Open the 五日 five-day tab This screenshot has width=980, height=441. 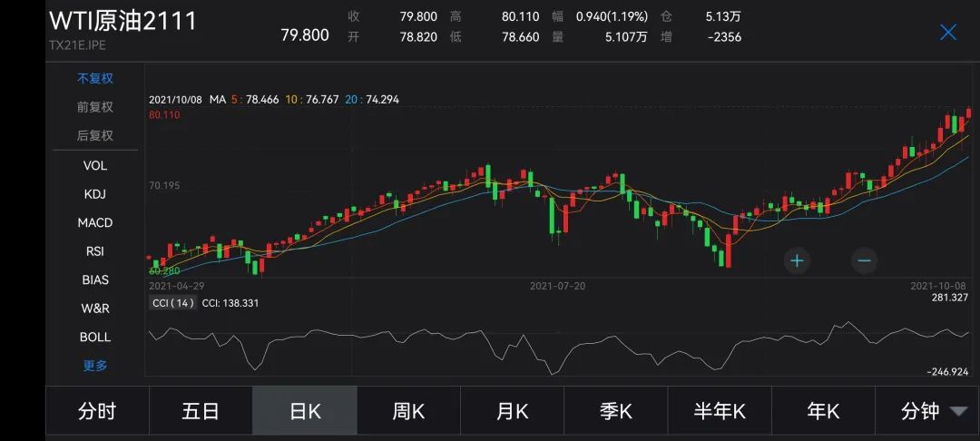201,411
